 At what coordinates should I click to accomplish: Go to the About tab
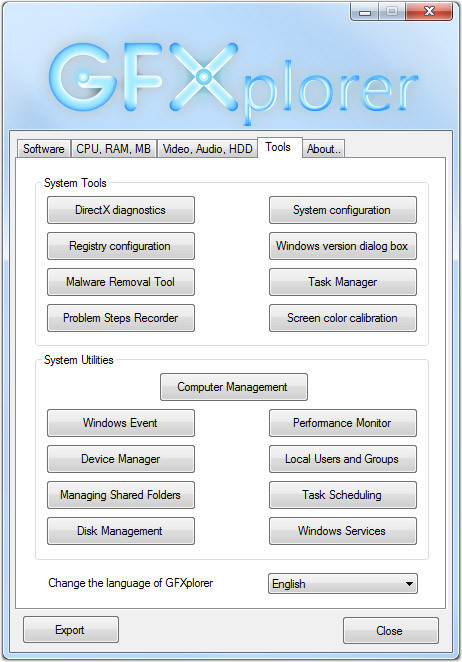[x=323, y=149]
